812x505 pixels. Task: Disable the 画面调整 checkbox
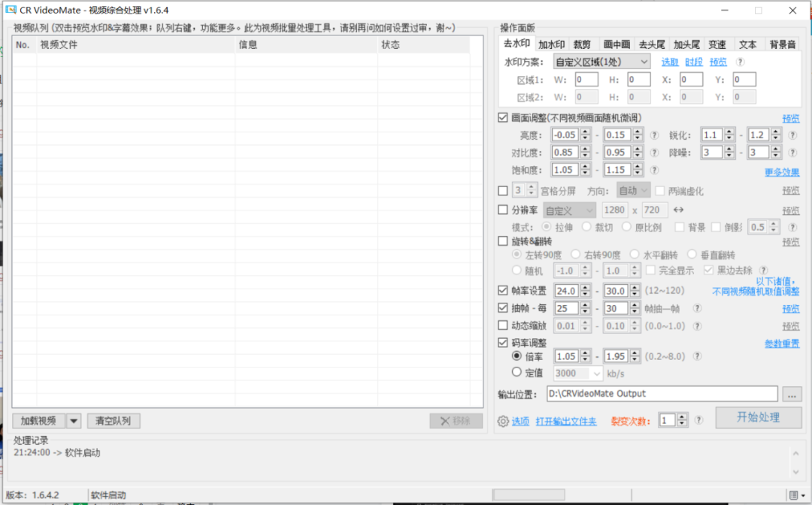click(x=503, y=118)
